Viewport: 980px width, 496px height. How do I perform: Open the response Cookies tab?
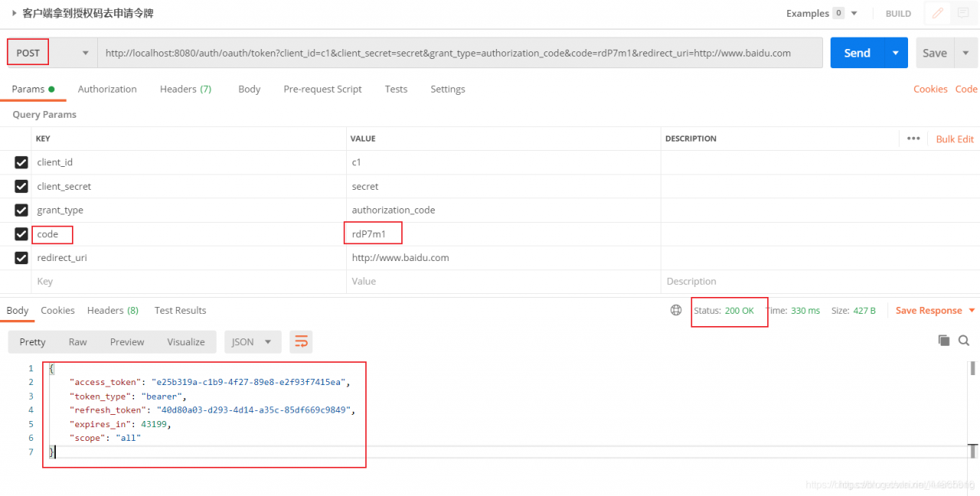click(57, 310)
